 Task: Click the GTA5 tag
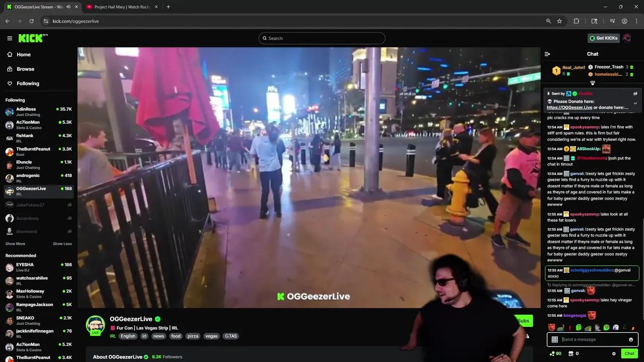[230, 336]
